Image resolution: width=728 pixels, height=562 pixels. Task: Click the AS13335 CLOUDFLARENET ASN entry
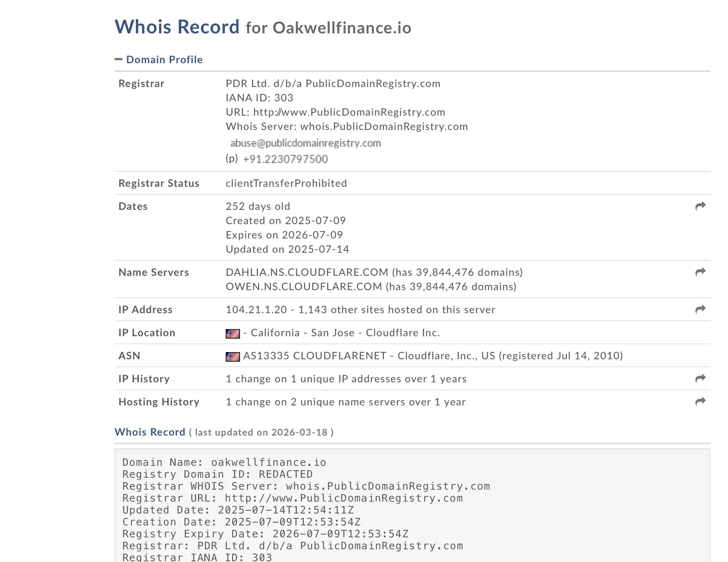point(315,356)
